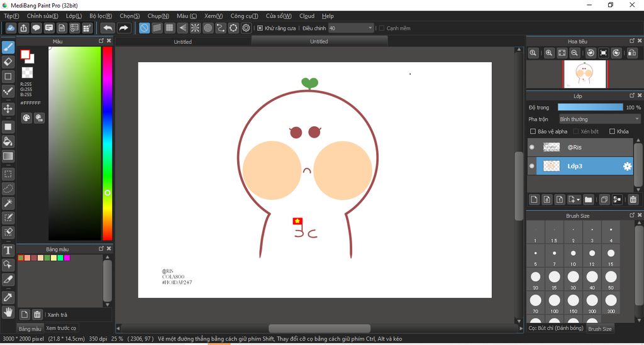Enable the Khóa layer lock checkbox
Viewport: 644px width, 345px height.
[x=612, y=131]
